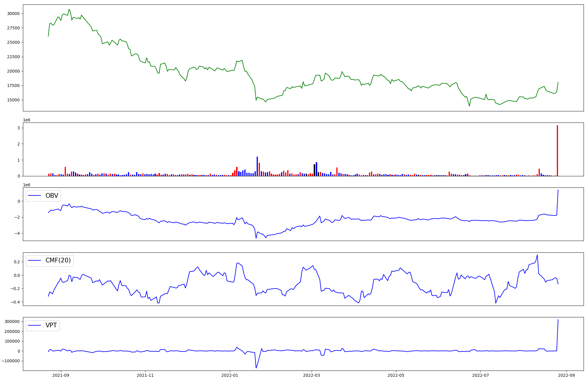
Task: Click the 1e6 multiplier above volume chart
Action: click(26, 120)
